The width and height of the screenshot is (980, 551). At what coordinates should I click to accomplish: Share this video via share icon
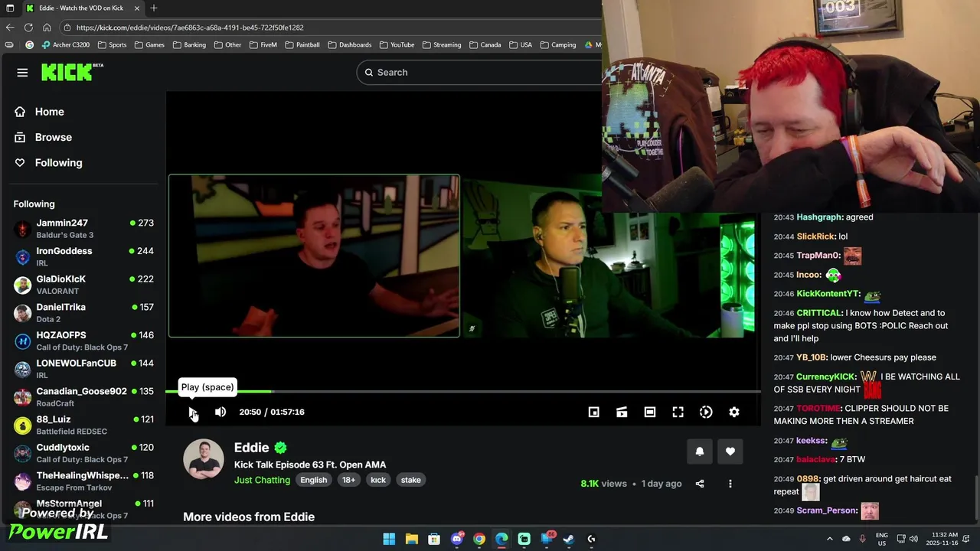(700, 484)
